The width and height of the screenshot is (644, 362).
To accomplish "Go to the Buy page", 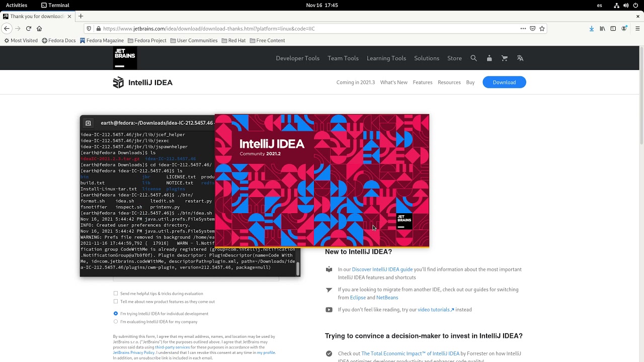I will (x=470, y=82).
